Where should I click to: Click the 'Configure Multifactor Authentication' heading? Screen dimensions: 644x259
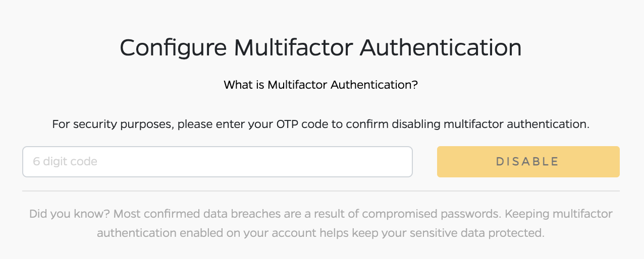pyautogui.click(x=320, y=48)
